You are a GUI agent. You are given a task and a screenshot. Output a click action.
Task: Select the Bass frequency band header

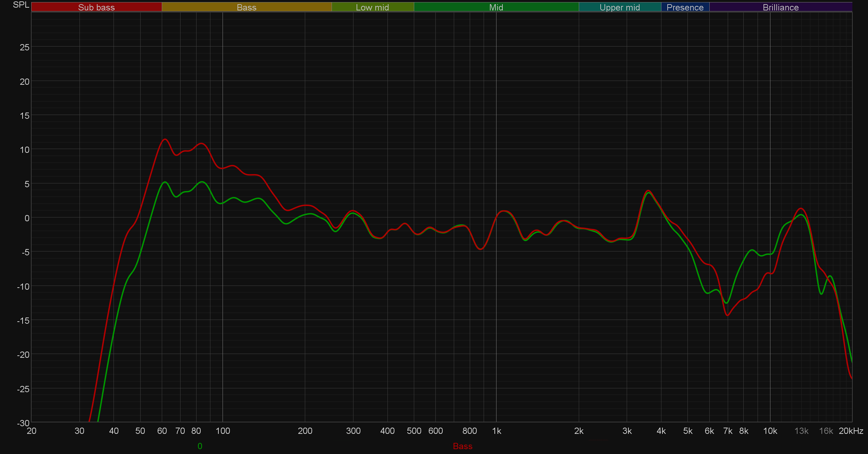(247, 7)
